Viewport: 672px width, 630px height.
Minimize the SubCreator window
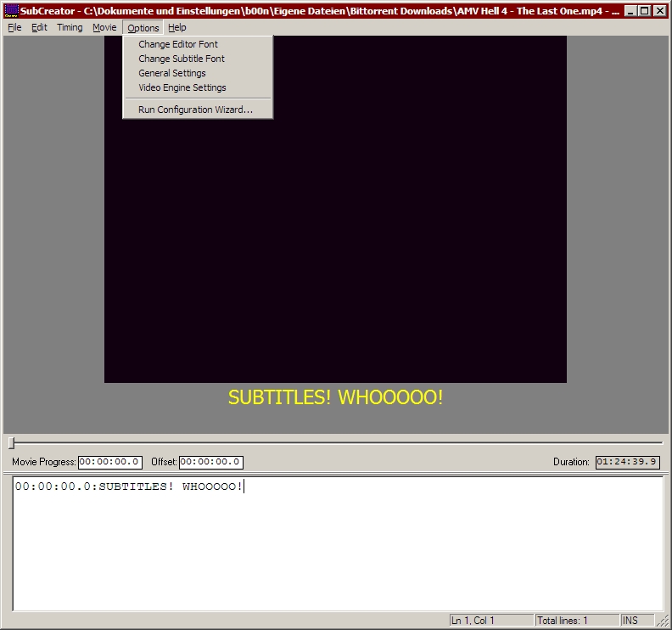click(630, 11)
